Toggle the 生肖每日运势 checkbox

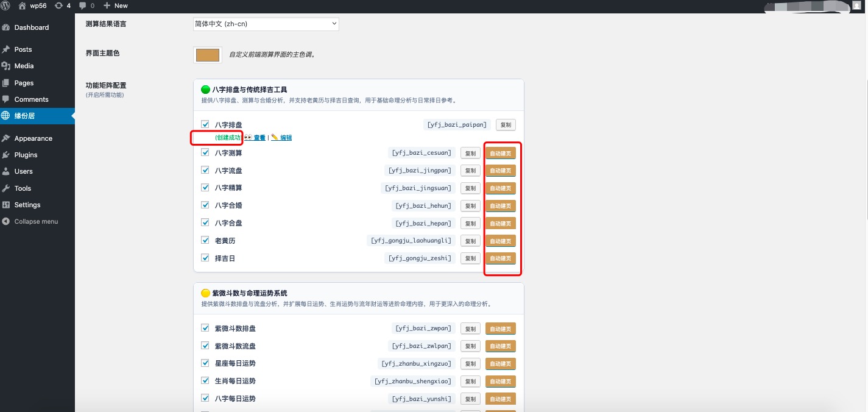[x=205, y=380]
